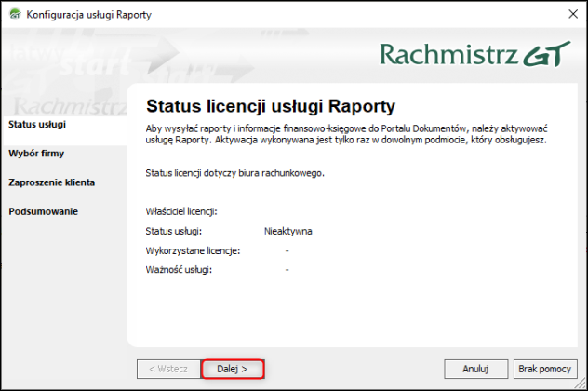The image size is (588, 391).
Task: Click the Dalej > button
Action: 233,369
